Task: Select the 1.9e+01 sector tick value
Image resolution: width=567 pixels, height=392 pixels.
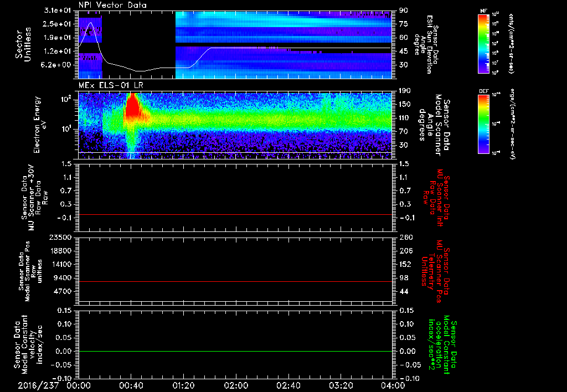Action: tap(58, 38)
